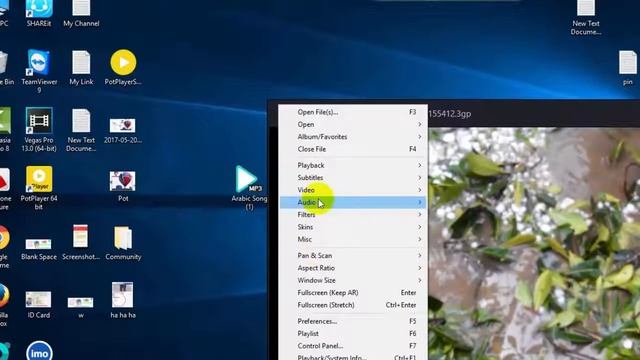Expand the Playback submenu
The image size is (640, 360).
[353, 165]
